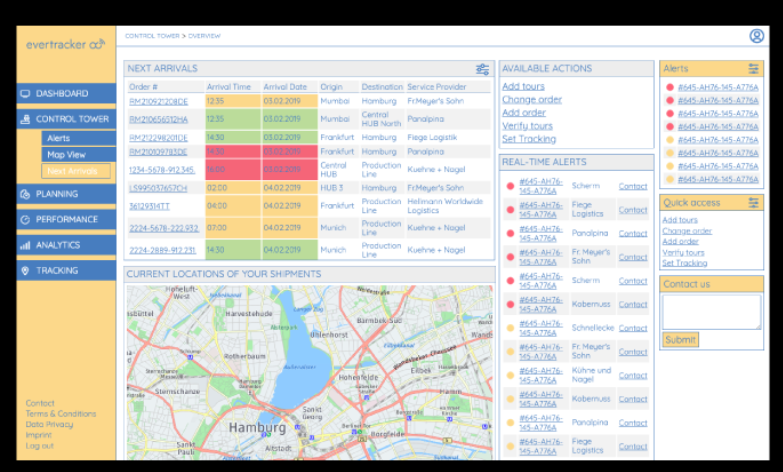Image resolution: width=783 pixels, height=472 pixels.
Task: Click Set Tracking in Available Actions
Action: tap(529, 139)
